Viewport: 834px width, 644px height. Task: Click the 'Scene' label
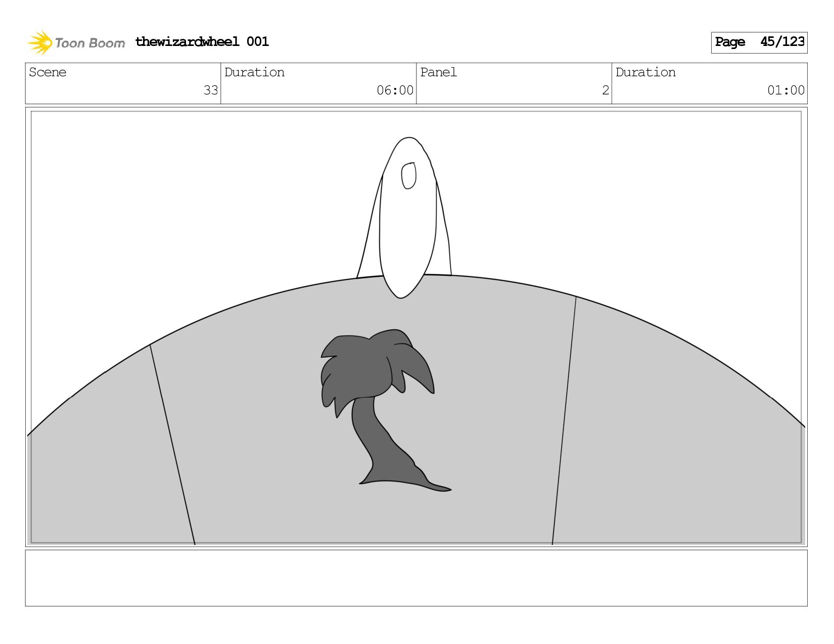pyautogui.click(x=48, y=72)
